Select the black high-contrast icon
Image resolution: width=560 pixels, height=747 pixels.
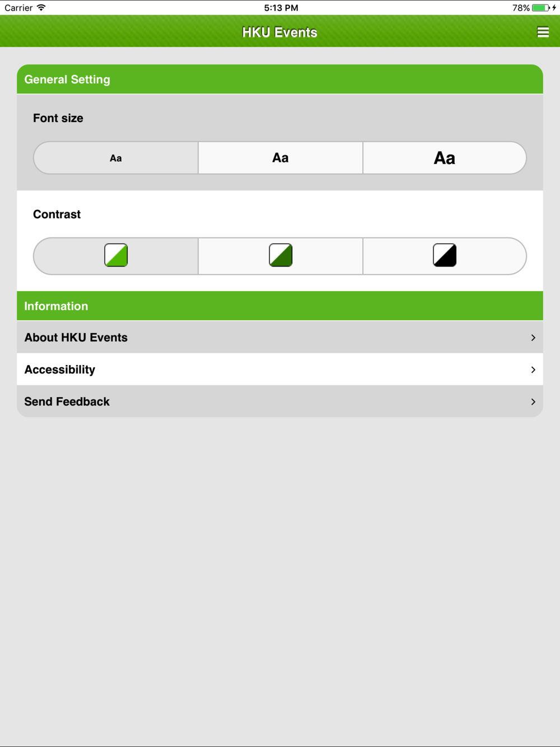point(445,255)
